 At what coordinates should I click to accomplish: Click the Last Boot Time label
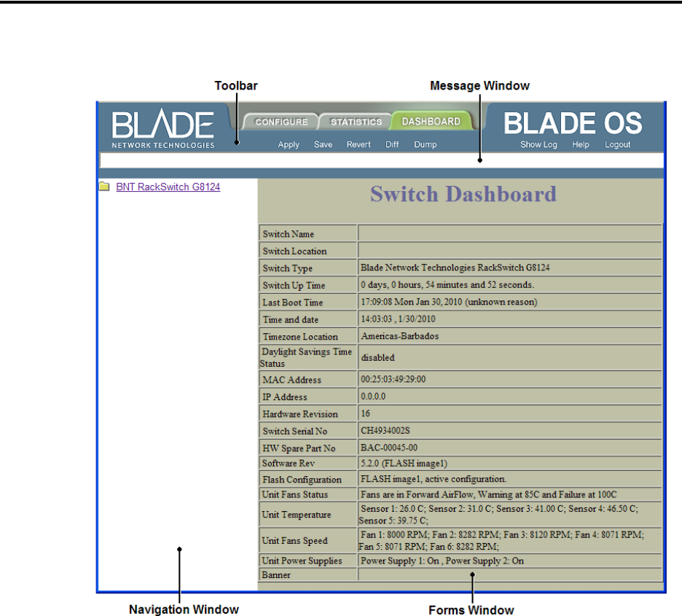tap(293, 303)
